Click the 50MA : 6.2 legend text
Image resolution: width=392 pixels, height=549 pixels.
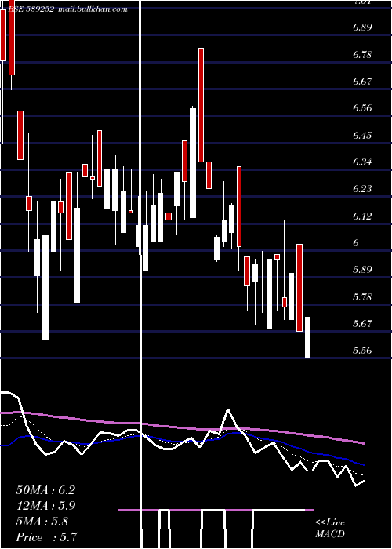(45, 490)
